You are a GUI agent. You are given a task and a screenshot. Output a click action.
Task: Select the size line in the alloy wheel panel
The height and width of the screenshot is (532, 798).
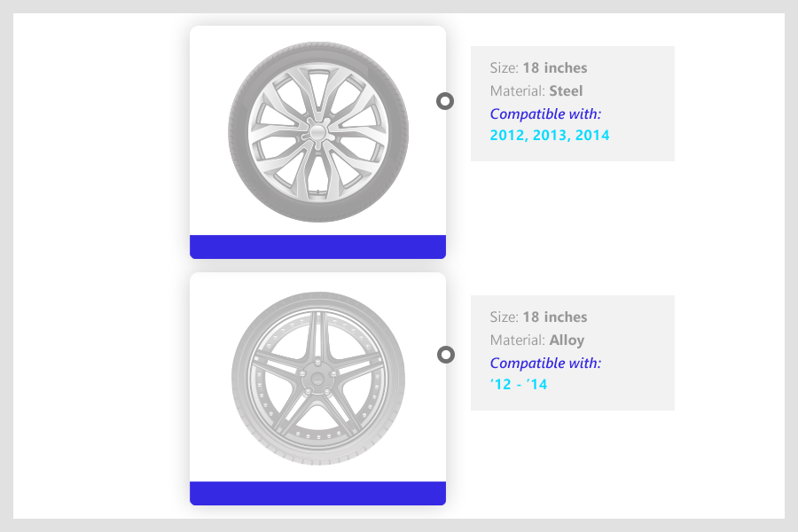tap(538, 317)
